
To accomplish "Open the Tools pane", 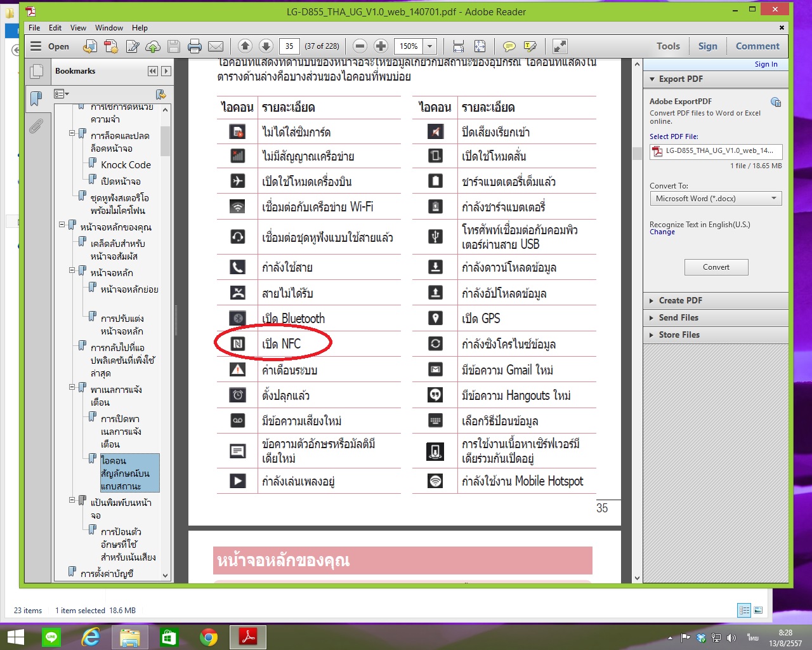I will point(668,46).
